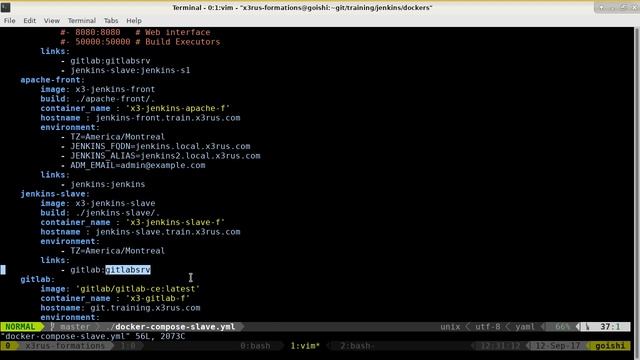
Task: Click build: ./apache-front/. line
Action: coord(98,99)
